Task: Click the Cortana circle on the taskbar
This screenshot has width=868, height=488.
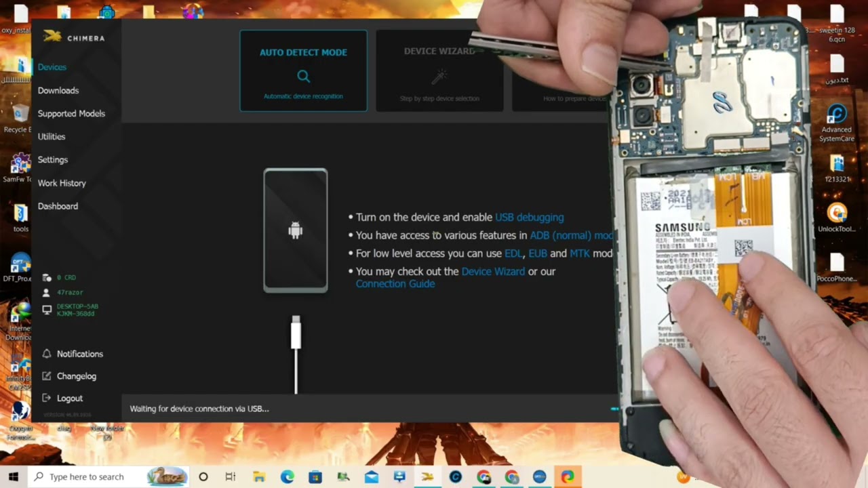Action: (x=203, y=476)
